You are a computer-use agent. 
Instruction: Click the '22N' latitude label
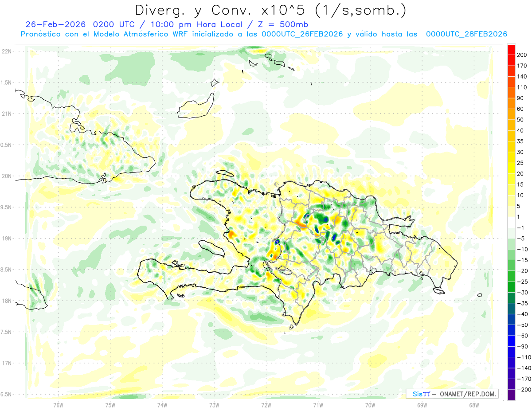[x=7, y=51]
